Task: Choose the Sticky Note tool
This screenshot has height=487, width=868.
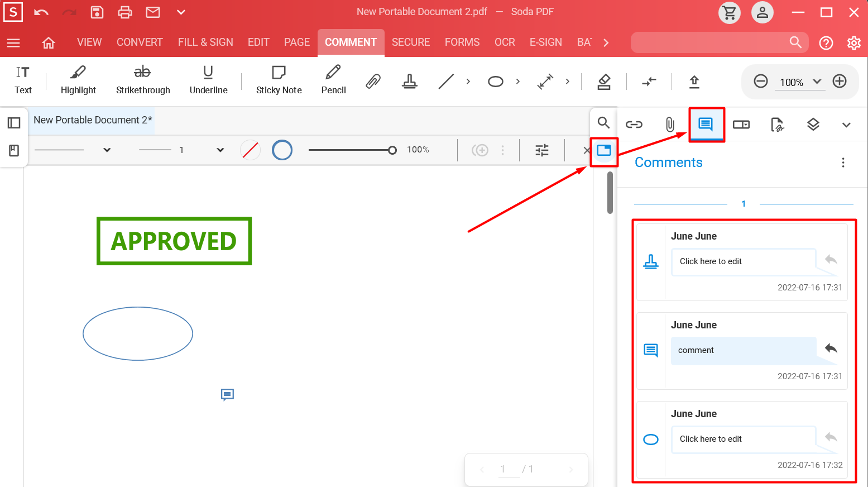Action: (x=279, y=80)
